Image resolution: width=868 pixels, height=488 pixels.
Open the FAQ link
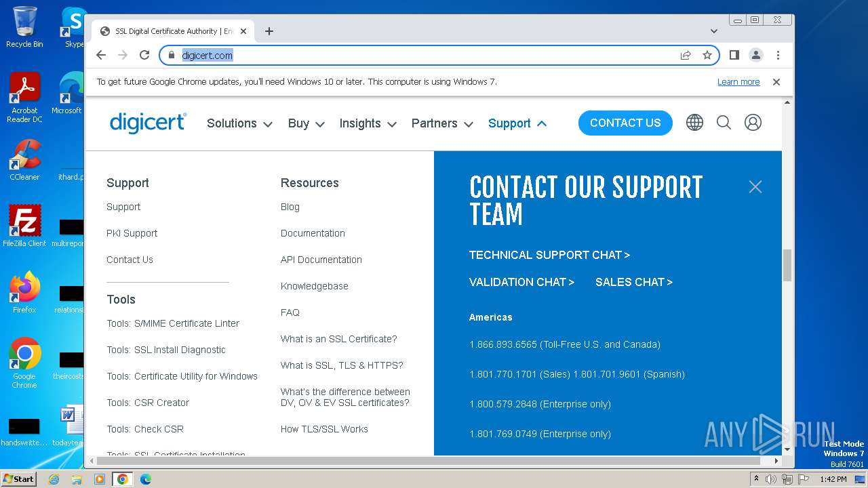(x=290, y=312)
